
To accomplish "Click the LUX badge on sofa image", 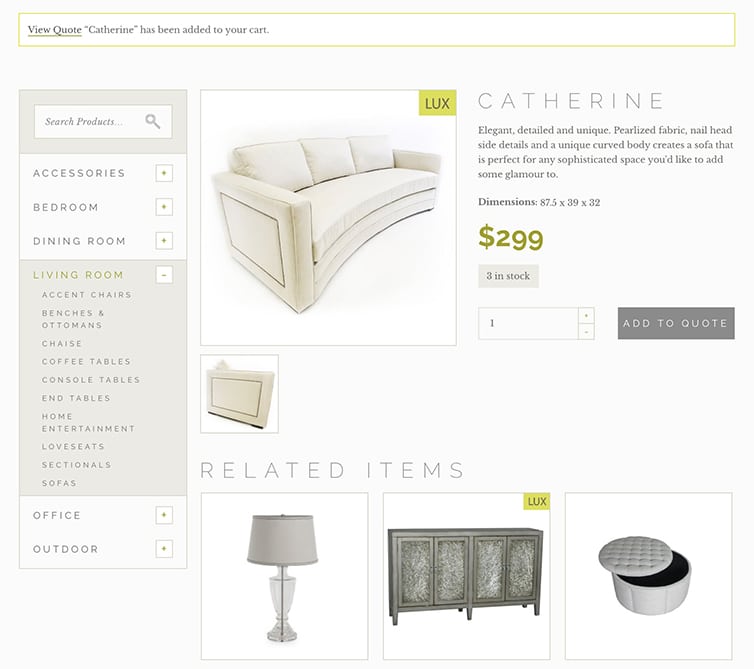I will point(437,103).
